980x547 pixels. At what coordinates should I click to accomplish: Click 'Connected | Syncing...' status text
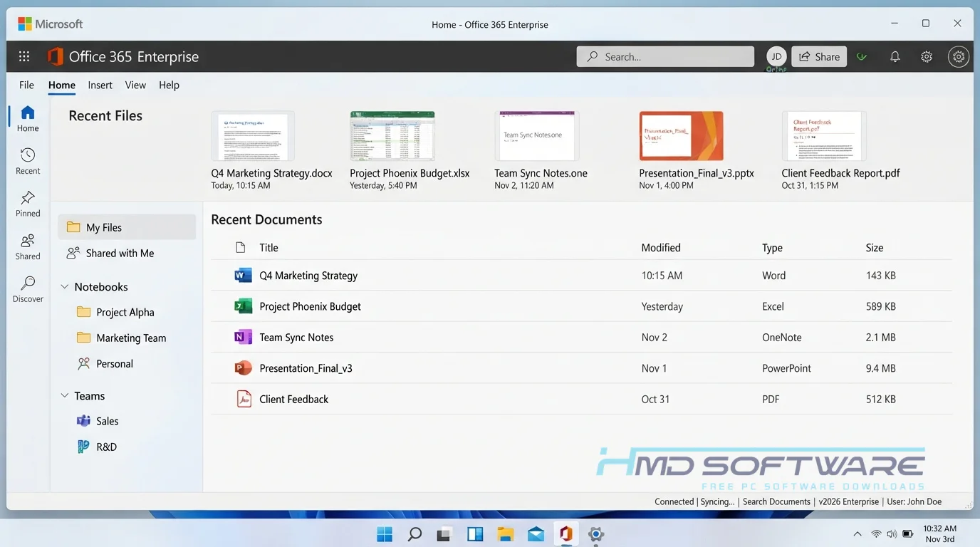pyautogui.click(x=694, y=501)
